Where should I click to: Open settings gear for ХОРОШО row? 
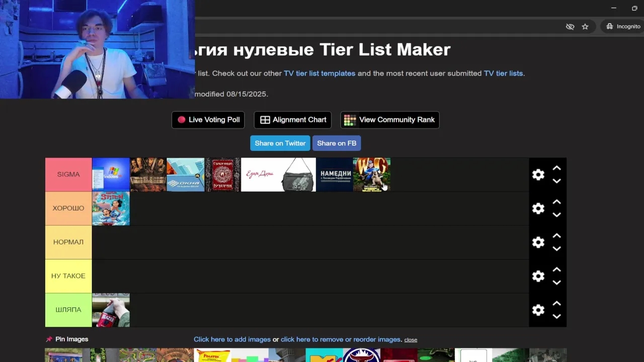[x=538, y=208]
